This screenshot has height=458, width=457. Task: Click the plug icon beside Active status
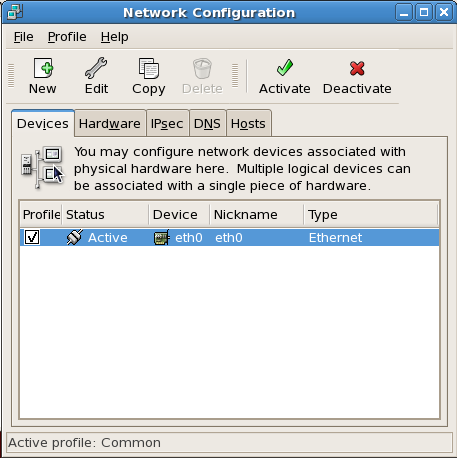[75, 237]
